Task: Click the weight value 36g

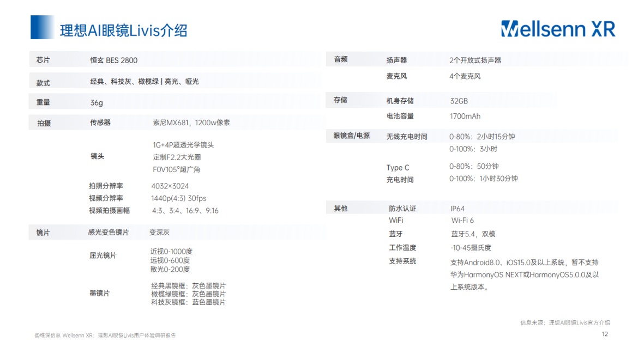Action: pyautogui.click(x=97, y=102)
